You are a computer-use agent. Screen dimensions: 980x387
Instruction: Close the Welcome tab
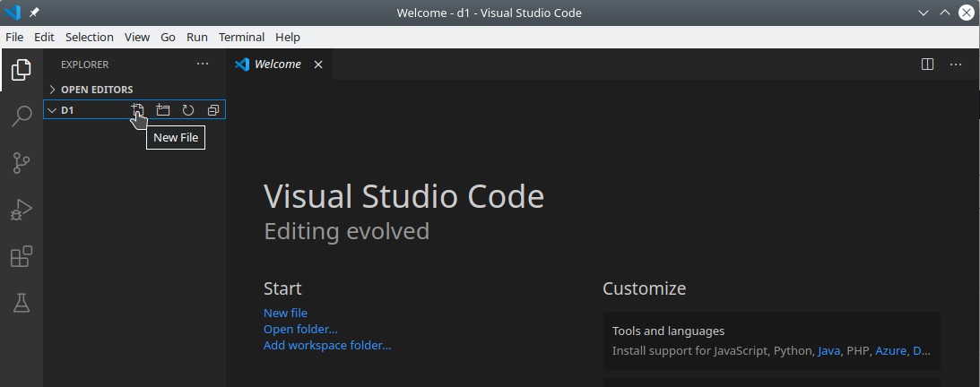click(x=318, y=64)
